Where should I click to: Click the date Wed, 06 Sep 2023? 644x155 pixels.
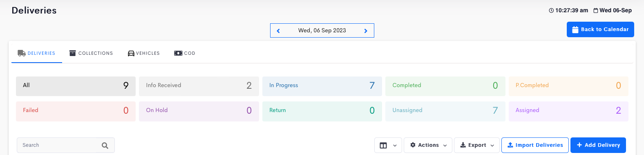(x=322, y=31)
